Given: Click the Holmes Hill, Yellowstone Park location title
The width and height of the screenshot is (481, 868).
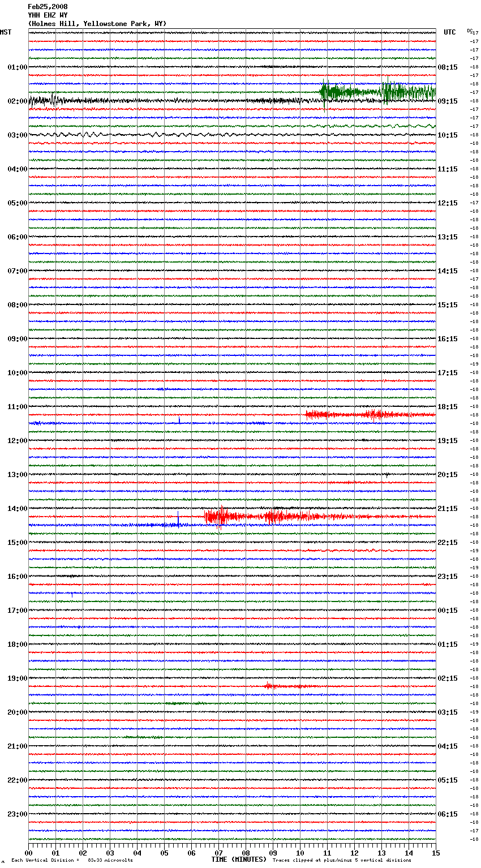Looking at the screenshot, I should tap(97, 24).
